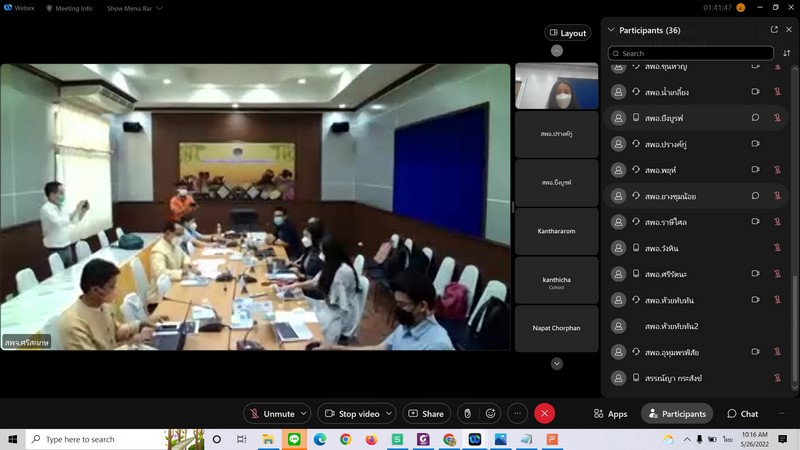Image resolution: width=800 pixels, height=450 pixels.
Task: Toggle the Participants panel button
Action: tap(677, 413)
